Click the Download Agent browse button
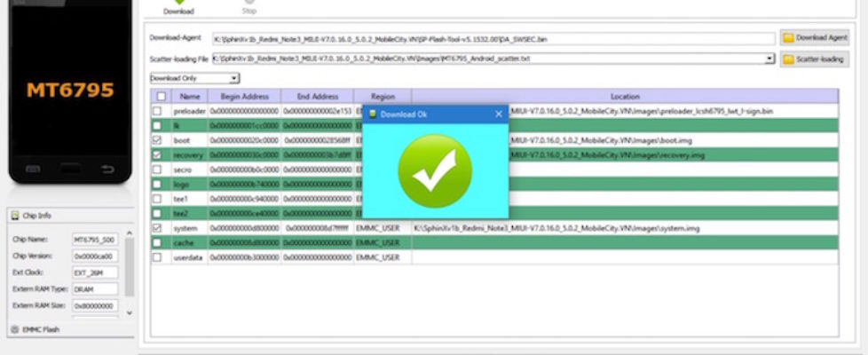The height and width of the screenshot is (355, 868). coord(814,38)
